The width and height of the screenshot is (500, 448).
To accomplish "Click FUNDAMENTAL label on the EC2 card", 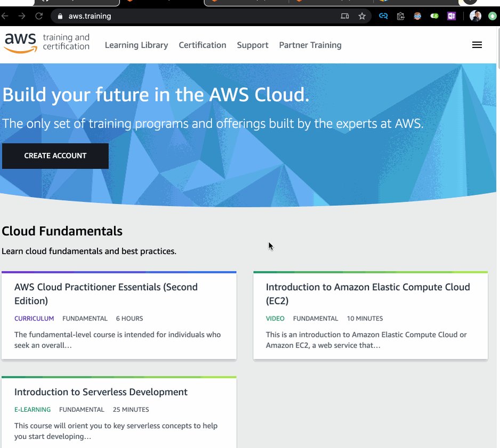I will [x=316, y=318].
